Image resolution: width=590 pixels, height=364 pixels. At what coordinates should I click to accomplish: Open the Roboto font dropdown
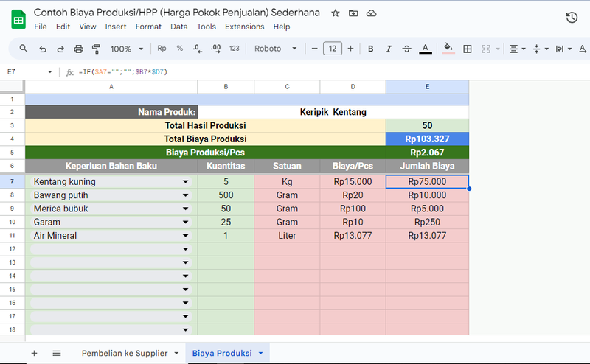tap(275, 49)
